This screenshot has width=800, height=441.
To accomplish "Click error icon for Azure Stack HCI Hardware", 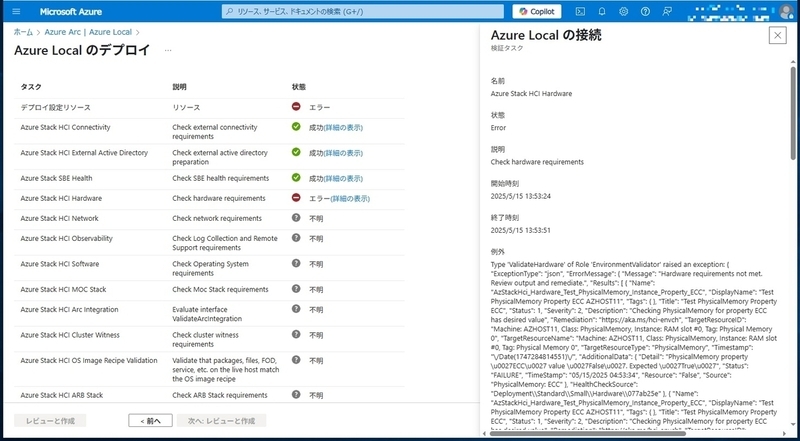I will (x=296, y=197).
